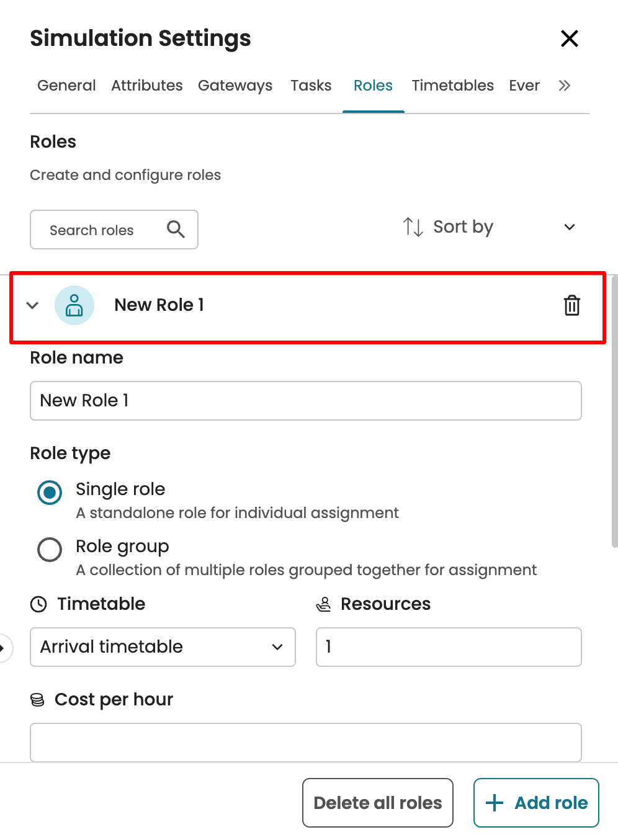This screenshot has width=618, height=840.
Task: Click the magnifier search icon
Action: pos(176,230)
